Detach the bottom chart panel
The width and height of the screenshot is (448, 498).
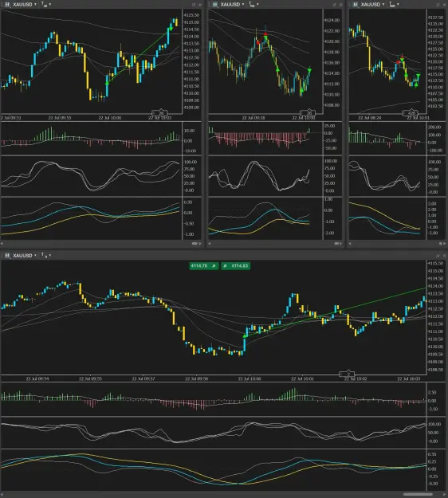[438, 256]
